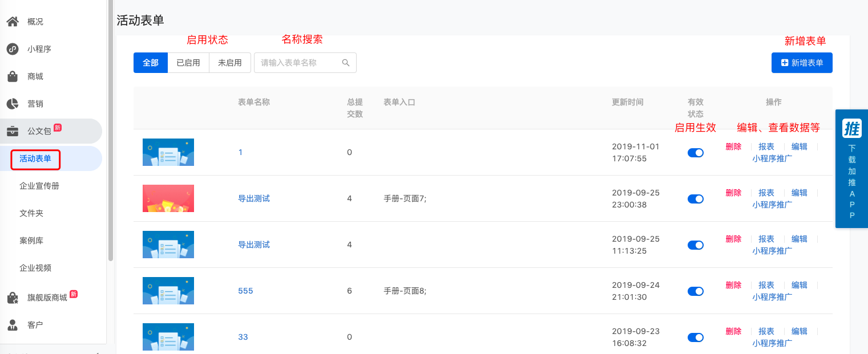The width and height of the screenshot is (868, 354).
Task: Click red thumbnail of 导出测试 form
Action: [168, 198]
